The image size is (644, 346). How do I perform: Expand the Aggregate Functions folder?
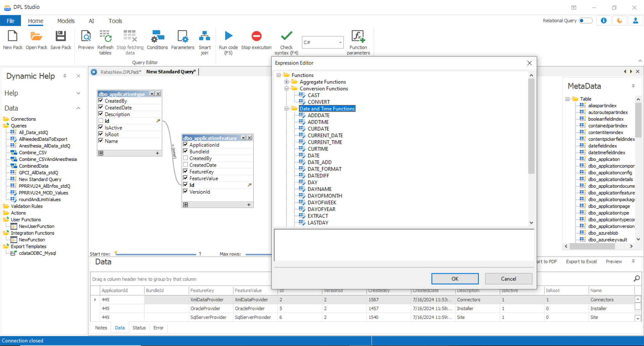286,82
